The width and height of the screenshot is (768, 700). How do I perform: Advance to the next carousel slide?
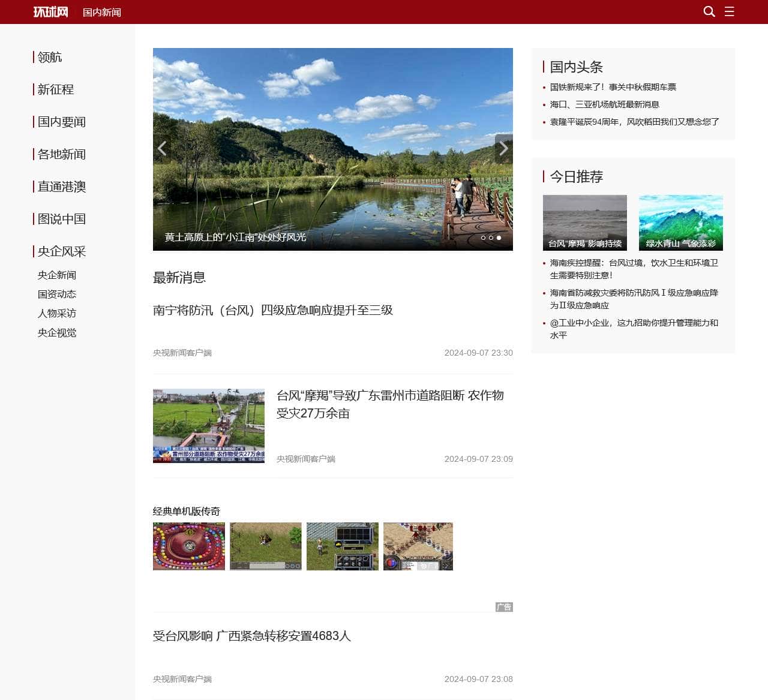pyautogui.click(x=503, y=149)
